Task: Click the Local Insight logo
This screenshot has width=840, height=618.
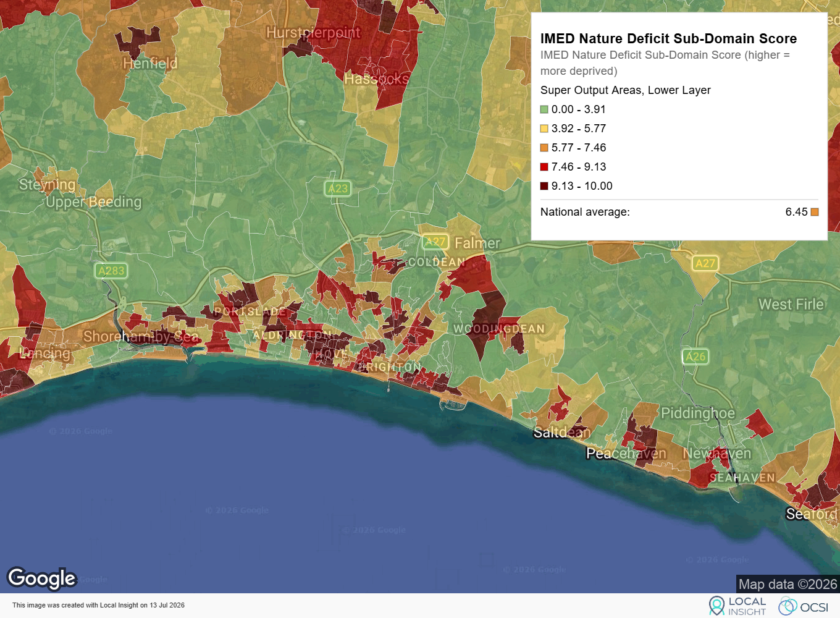Action: (x=737, y=606)
